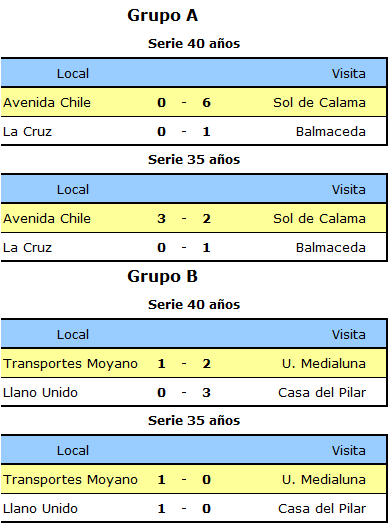The height and width of the screenshot is (523, 388).
Task: Click Sol de Calama with score 6
Action: pos(319,102)
